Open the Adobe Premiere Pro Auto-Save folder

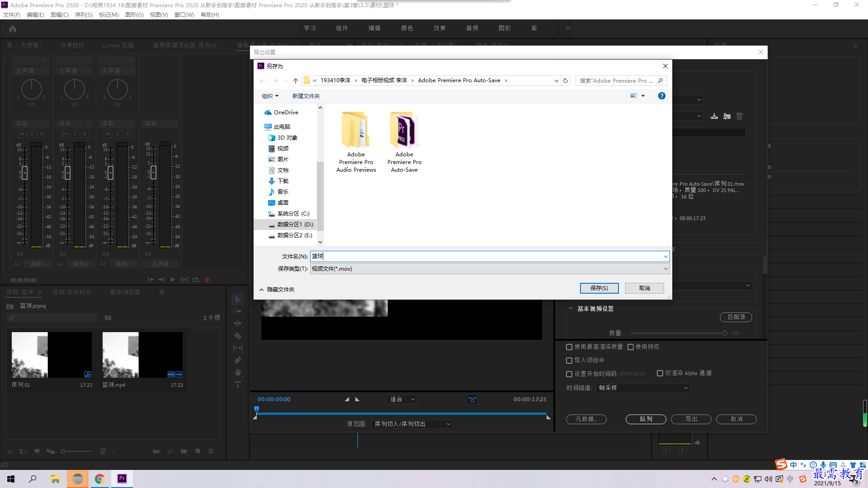[405, 142]
